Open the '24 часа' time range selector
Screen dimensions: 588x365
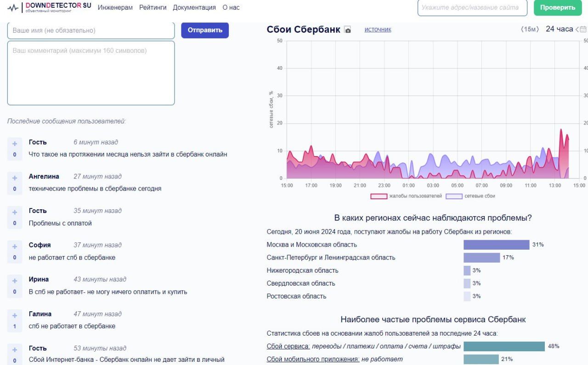click(559, 29)
